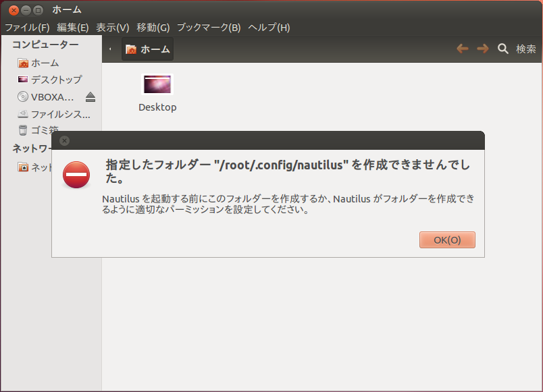
Task: Click the trash can icon in sidebar
Action: point(23,130)
